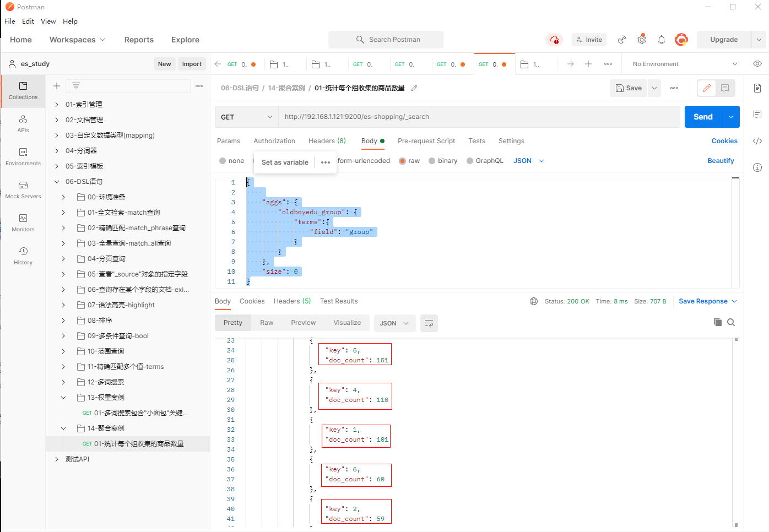Open the GET HTTP method dropdown
769x532 pixels.
point(246,117)
